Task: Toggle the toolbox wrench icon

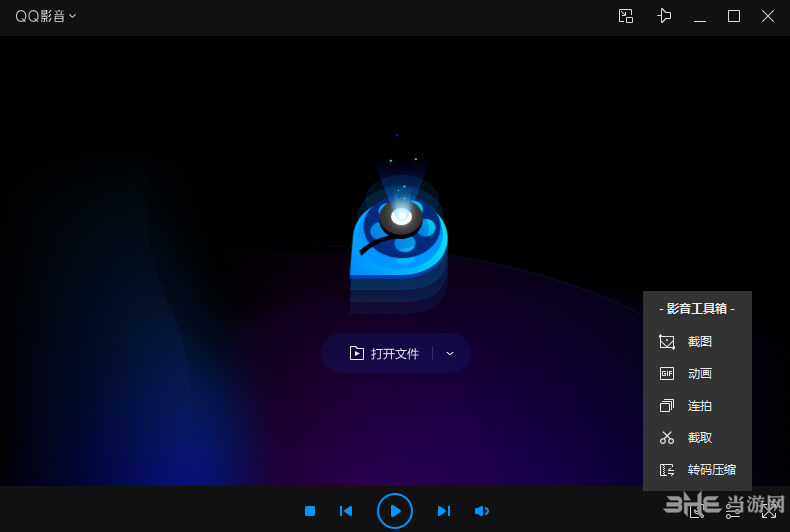Action: (x=697, y=512)
